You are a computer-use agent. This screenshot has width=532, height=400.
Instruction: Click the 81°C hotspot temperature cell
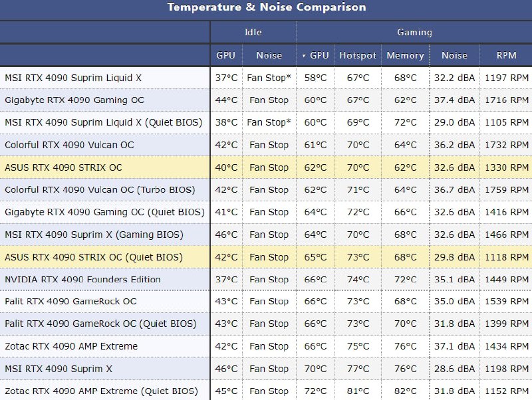[x=358, y=391]
